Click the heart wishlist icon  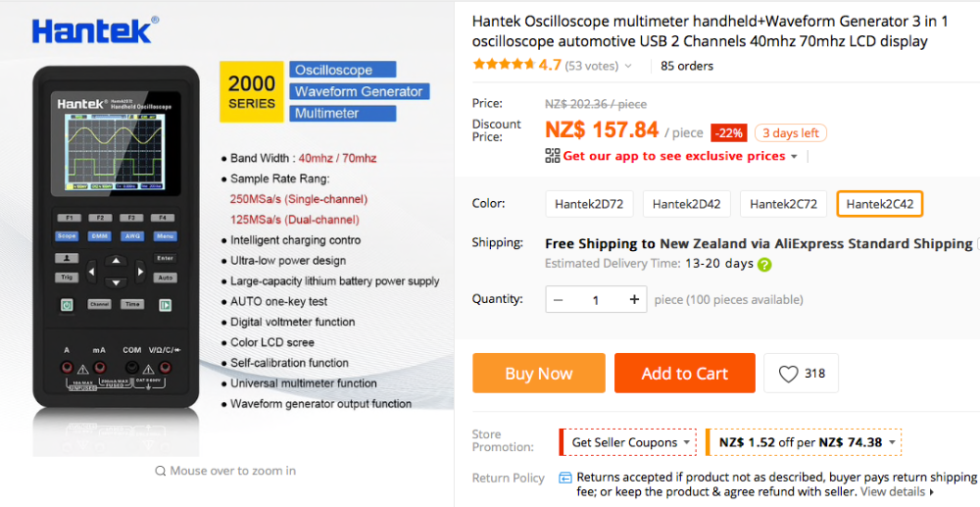click(x=789, y=374)
